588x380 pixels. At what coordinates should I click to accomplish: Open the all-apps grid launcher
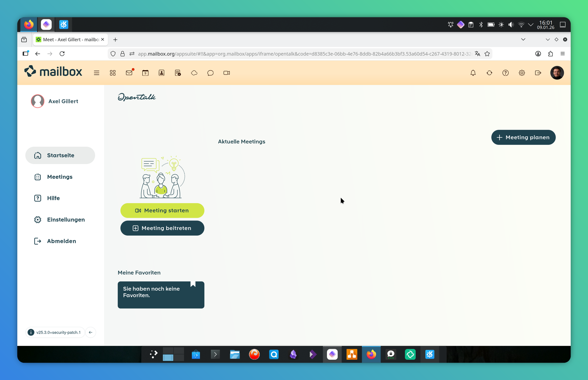click(113, 73)
